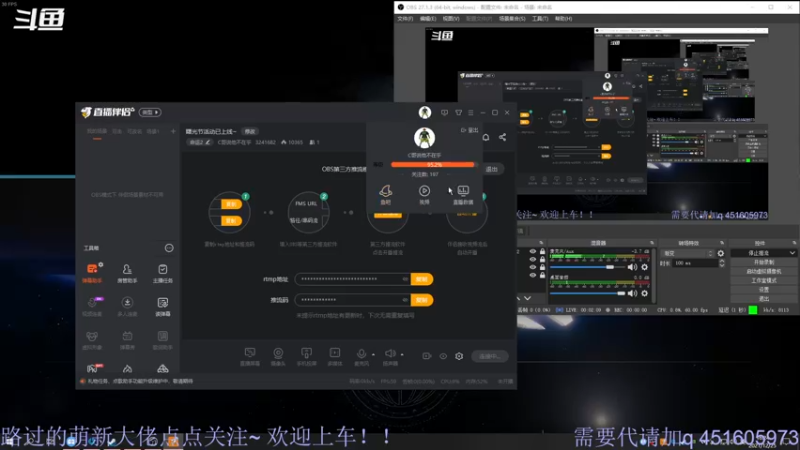Expand the microphone options arrow
The width and height of the screenshot is (800, 450).
pos(373,354)
